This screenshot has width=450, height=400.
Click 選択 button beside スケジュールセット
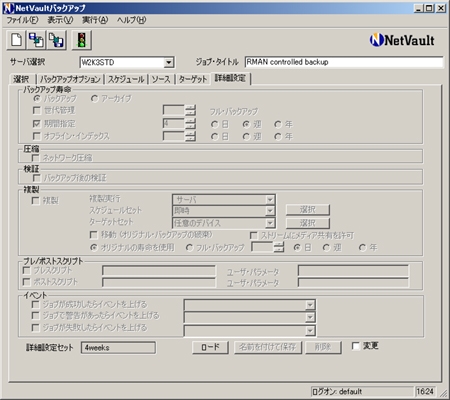[308, 210]
